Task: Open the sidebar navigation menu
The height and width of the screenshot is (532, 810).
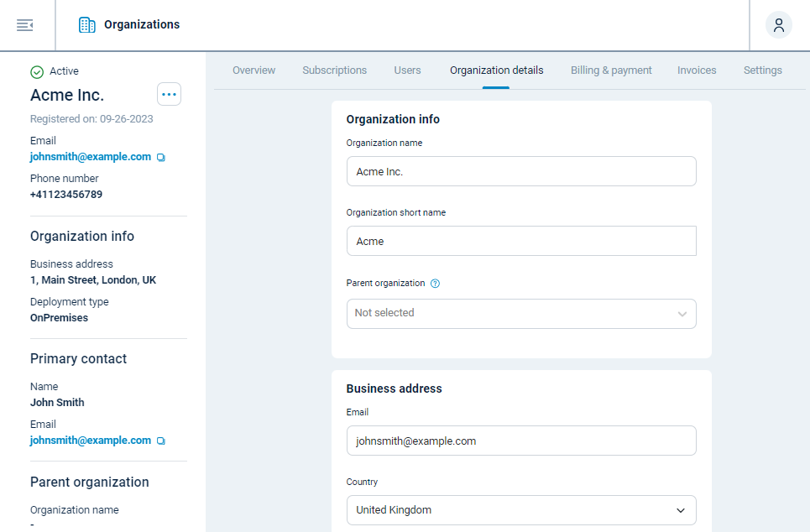Action: (x=24, y=24)
